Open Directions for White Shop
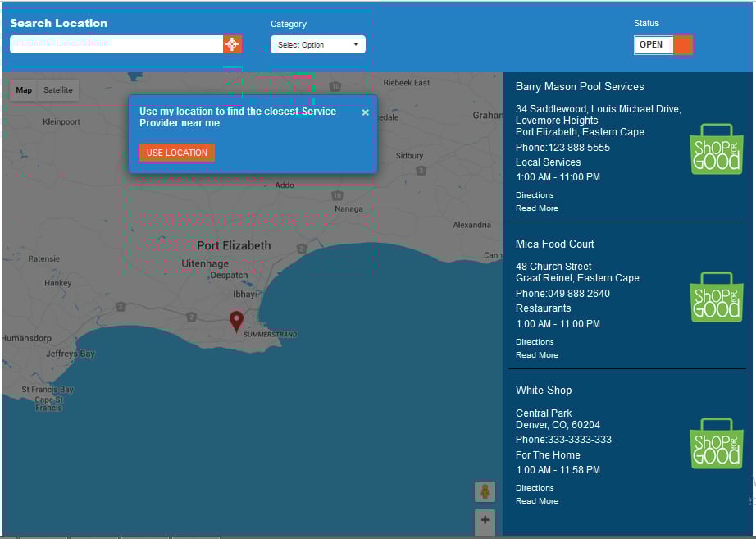This screenshot has height=539, width=756. [x=535, y=488]
